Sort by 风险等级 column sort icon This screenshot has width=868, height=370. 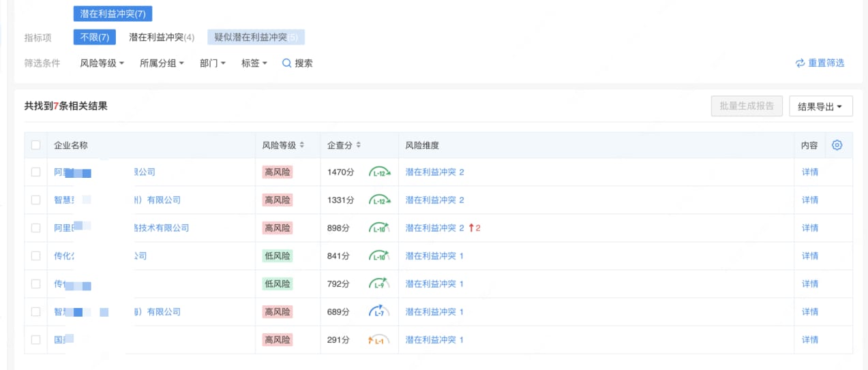tap(302, 146)
